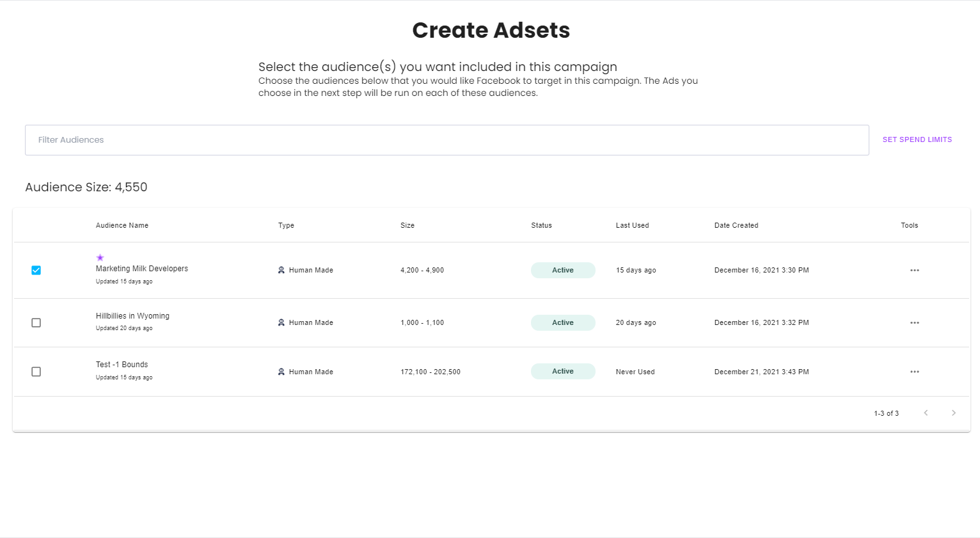Focus the Filter Audiences input field

click(447, 140)
